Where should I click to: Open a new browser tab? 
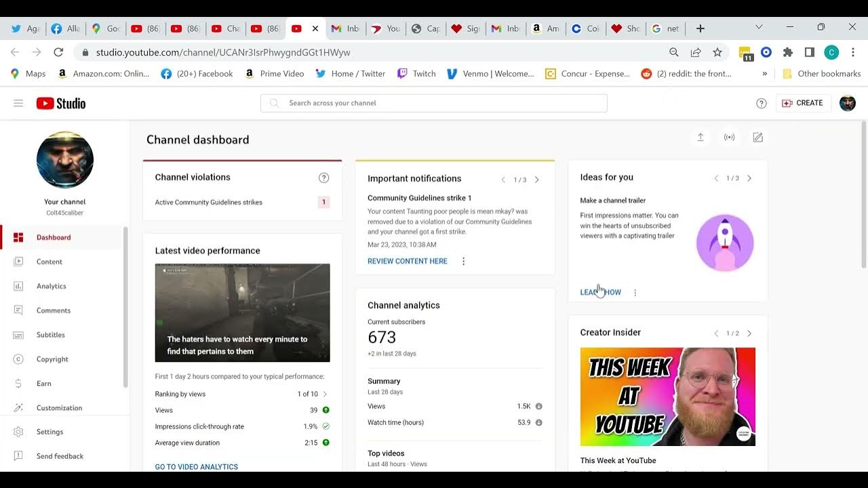click(x=701, y=28)
